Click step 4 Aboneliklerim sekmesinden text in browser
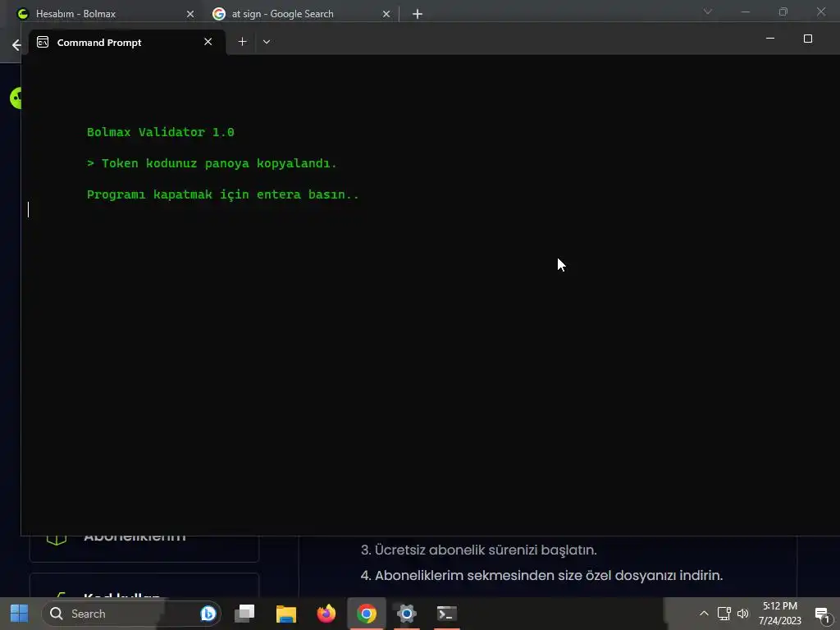The height and width of the screenshot is (630, 840). click(541, 575)
